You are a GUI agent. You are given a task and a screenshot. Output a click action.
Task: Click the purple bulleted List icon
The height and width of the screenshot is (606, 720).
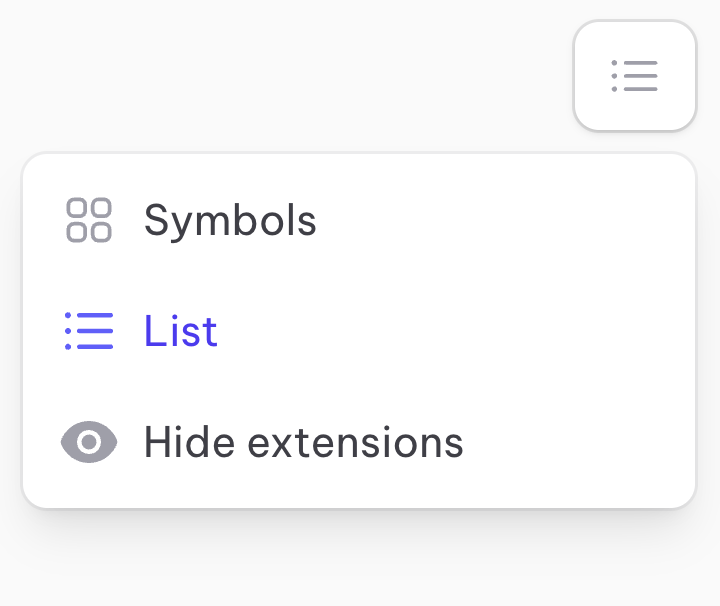89,331
